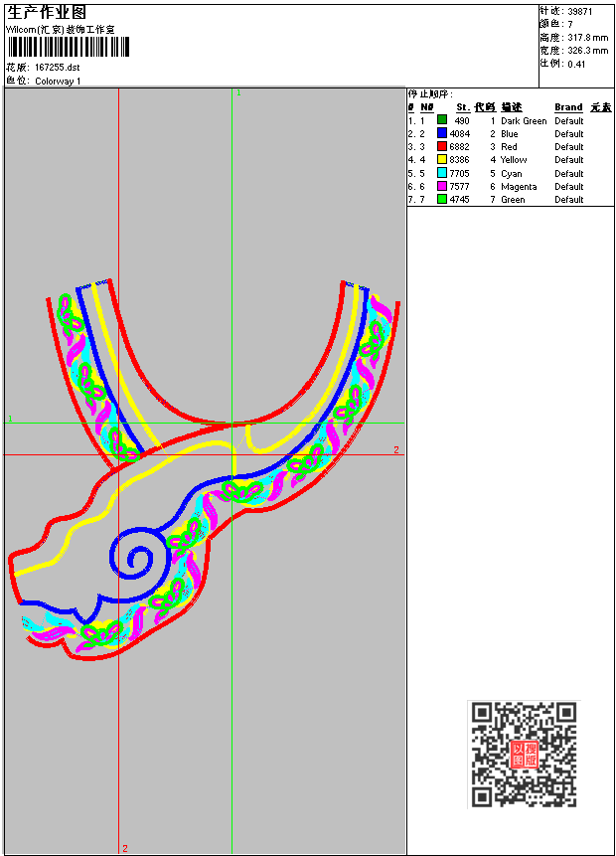Click the stitch count value '7577'
This screenshot has width=616, height=856.
(459, 187)
